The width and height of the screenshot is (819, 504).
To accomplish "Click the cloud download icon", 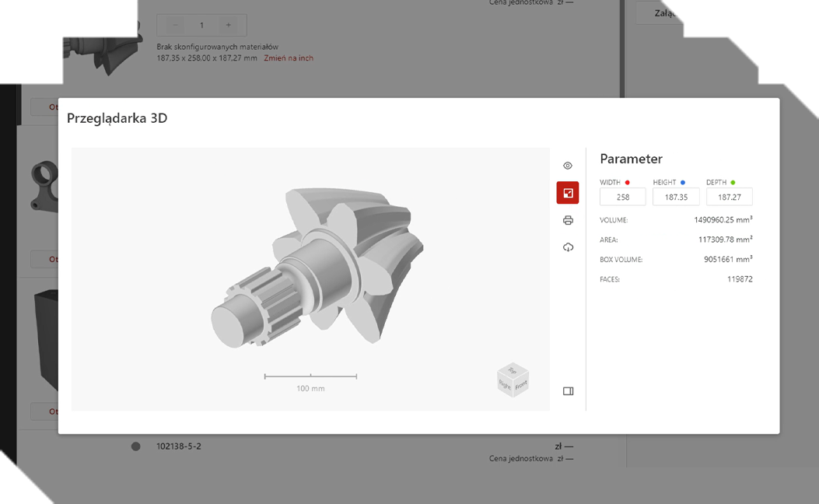I will pyautogui.click(x=568, y=247).
